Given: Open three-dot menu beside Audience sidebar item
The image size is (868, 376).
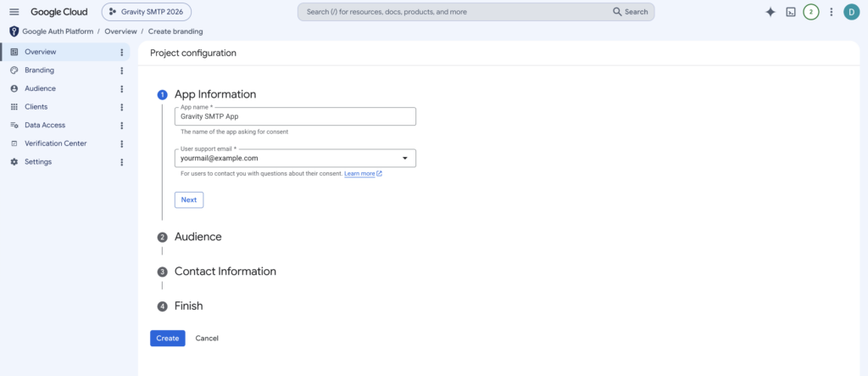Looking at the screenshot, I should 122,89.
